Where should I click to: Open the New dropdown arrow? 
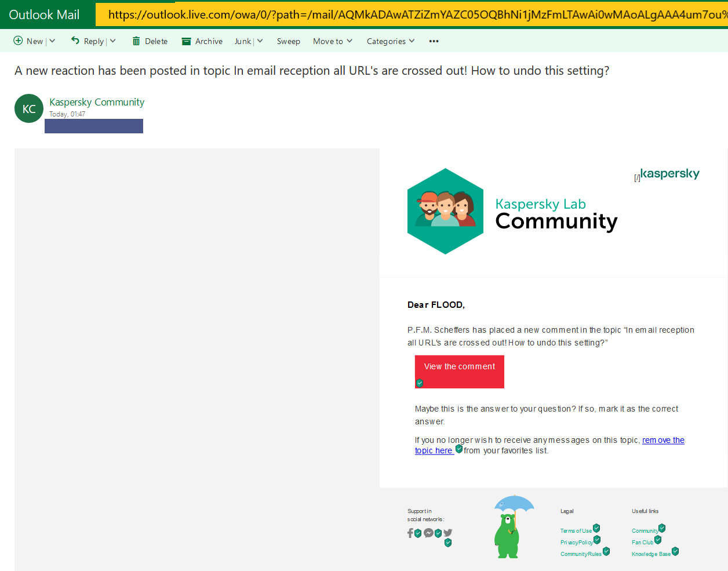pos(52,41)
